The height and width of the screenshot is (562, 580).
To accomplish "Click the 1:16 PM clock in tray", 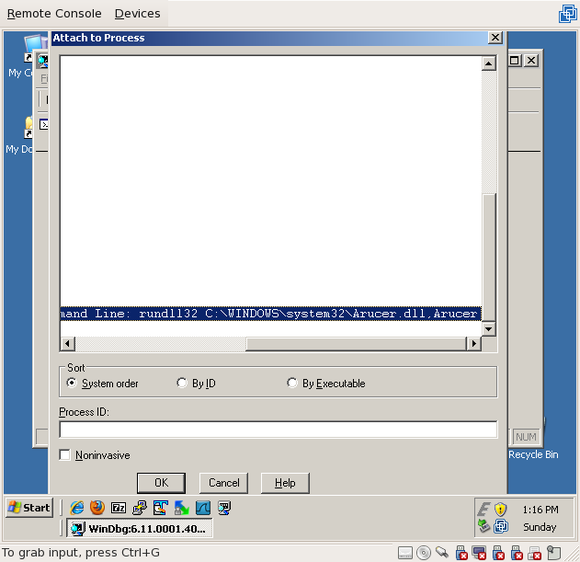I will tap(540, 509).
